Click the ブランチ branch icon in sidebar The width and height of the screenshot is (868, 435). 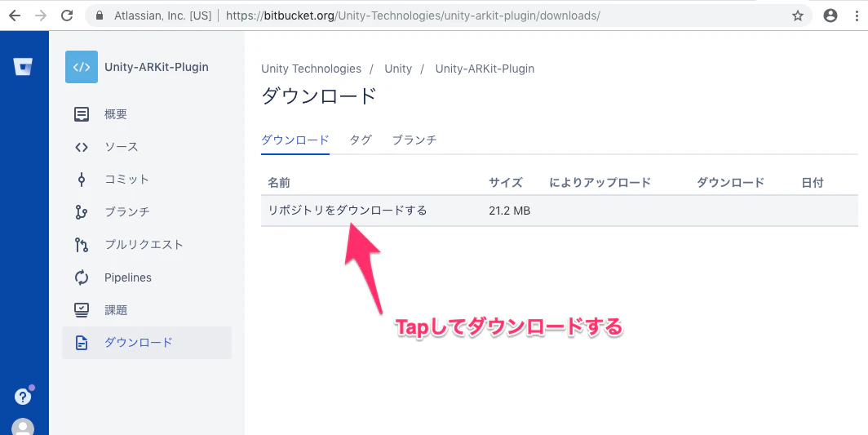pos(82,211)
